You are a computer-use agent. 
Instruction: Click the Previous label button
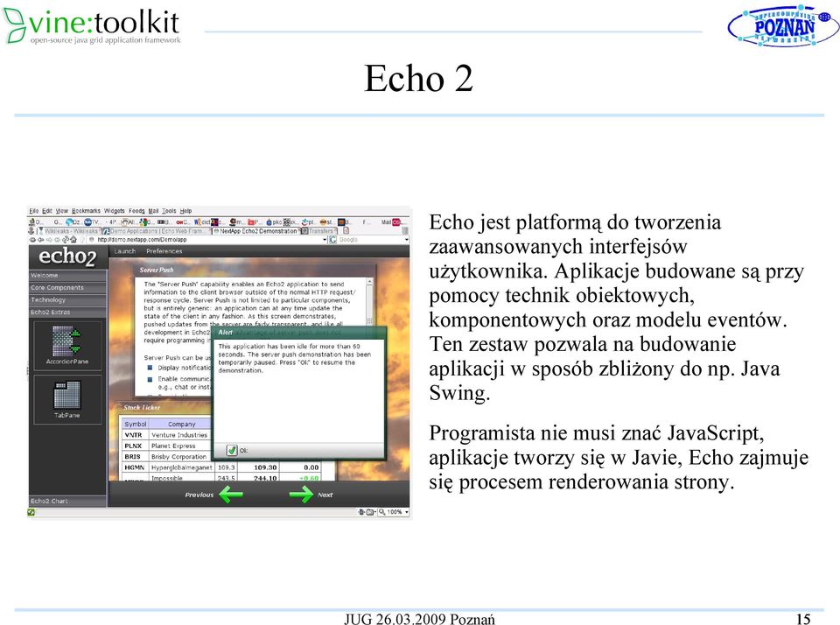coord(199,495)
